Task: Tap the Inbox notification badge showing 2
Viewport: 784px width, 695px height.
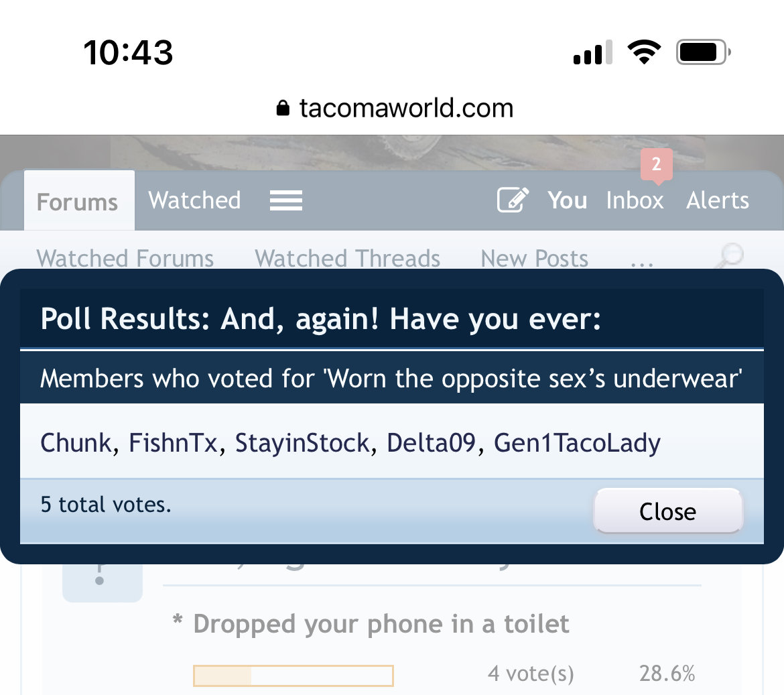Action: coord(657,164)
